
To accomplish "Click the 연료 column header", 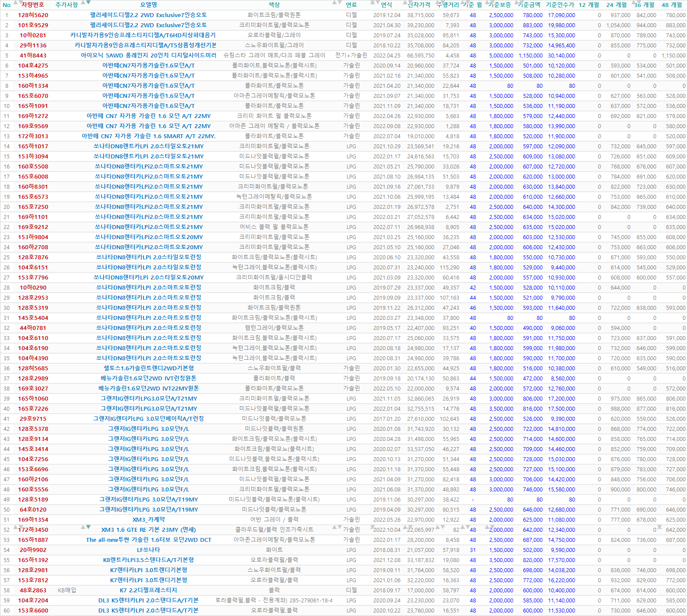I will (x=351, y=5).
